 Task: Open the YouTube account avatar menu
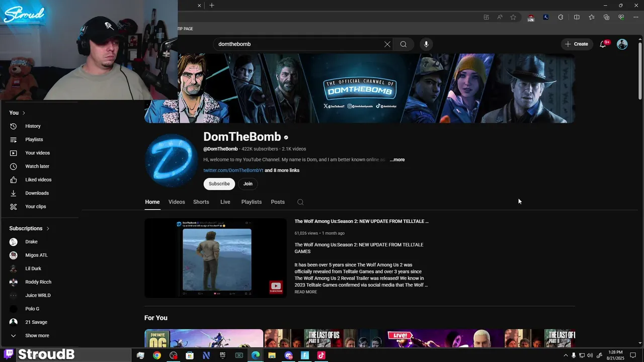coord(622,44)
